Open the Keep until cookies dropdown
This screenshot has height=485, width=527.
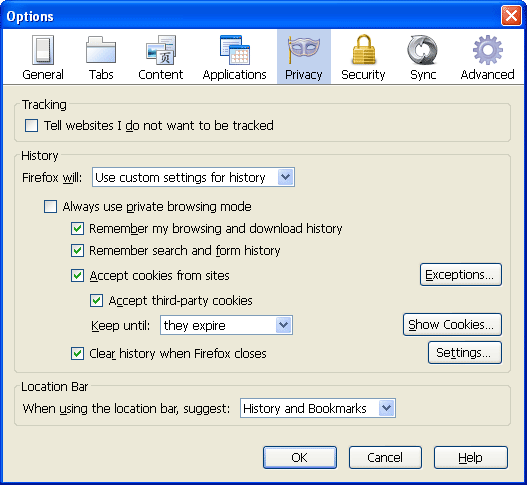(226, 325)
